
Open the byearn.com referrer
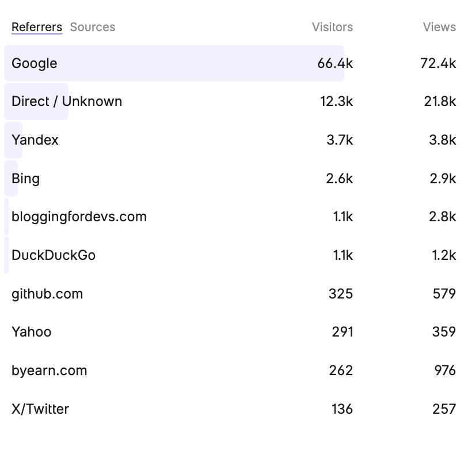pyautogui.click(x=50, y=371)
